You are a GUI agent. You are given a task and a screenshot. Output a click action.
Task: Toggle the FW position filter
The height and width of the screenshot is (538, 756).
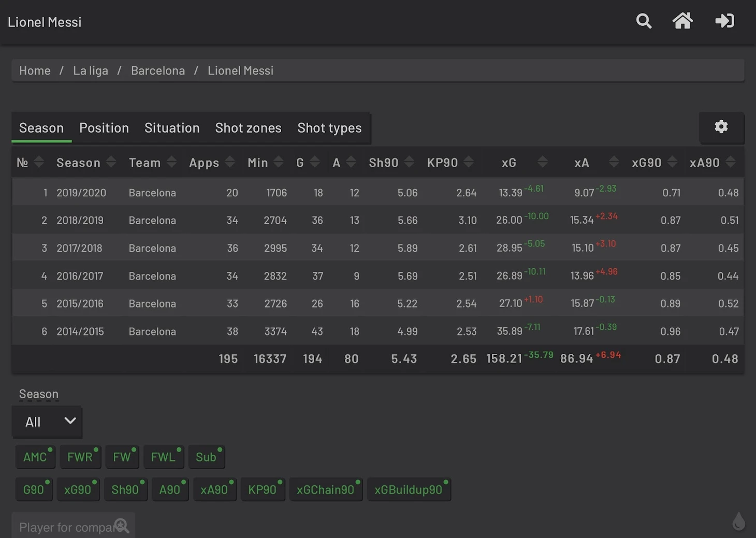122,457
